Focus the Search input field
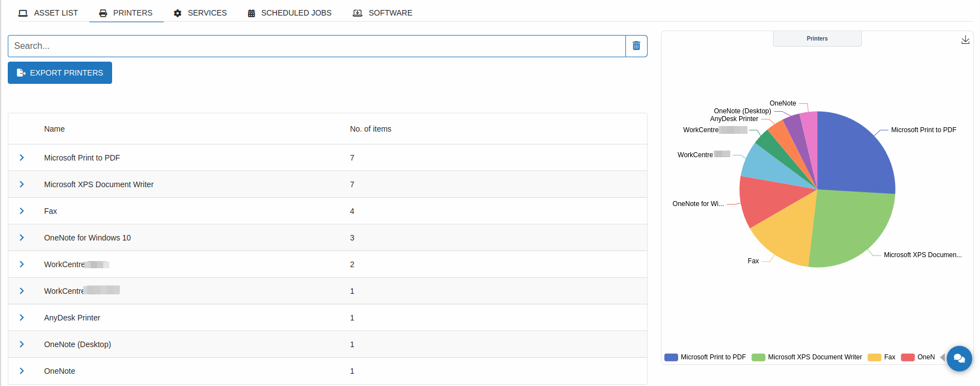The height and width of the screenshot is (386, 980). [316, 46]
